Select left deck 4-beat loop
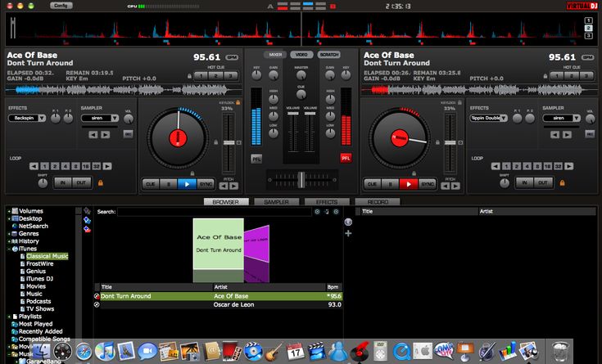Image resolution: width=602 pixels, height=364 pixels. coord(66,166)
